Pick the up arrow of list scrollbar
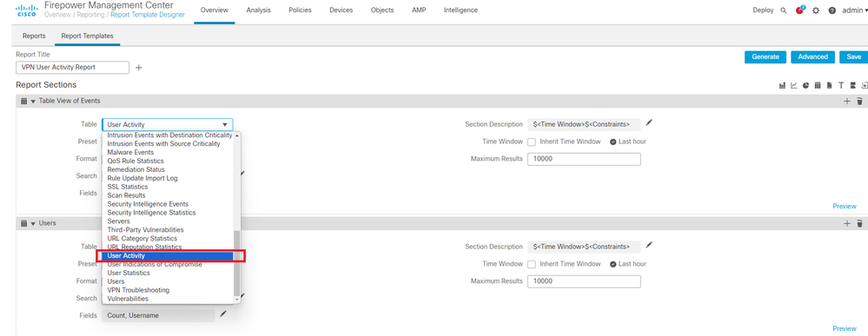This screenshot has height=336, width=868. click(237, 135)
